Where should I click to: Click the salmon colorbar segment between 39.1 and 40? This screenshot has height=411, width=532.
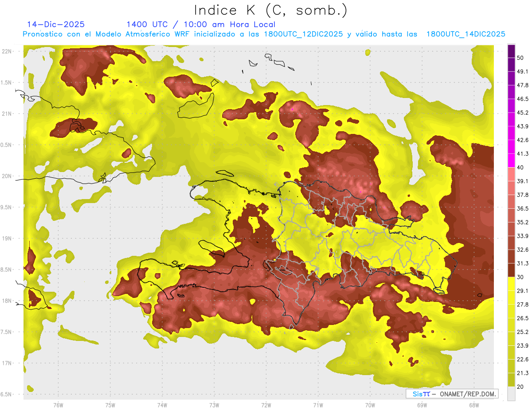pos(511,174)
